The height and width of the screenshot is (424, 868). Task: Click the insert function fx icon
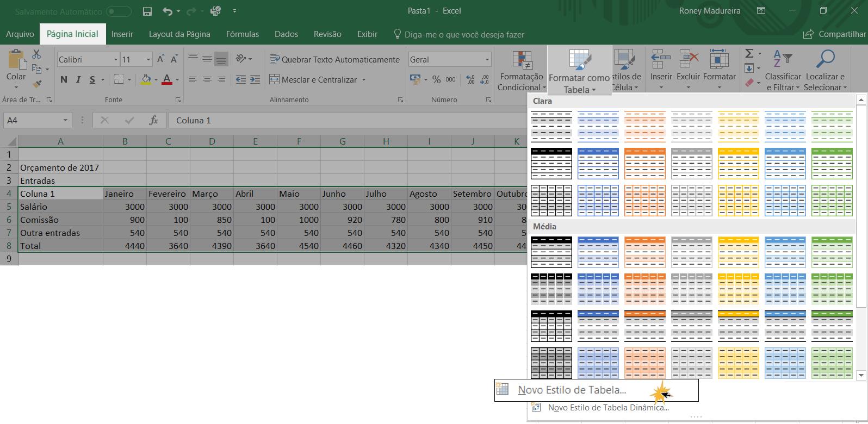pyautogui.click(x=154, y=120)
